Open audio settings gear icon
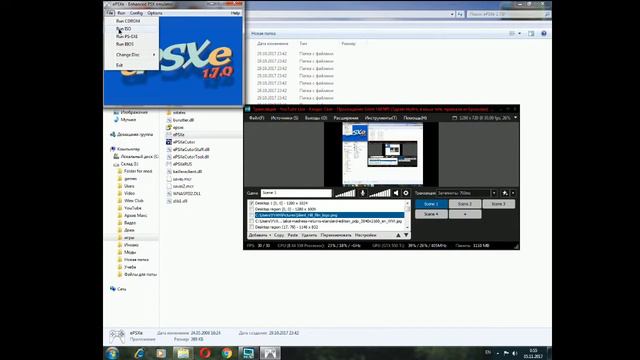 click(406, 193)
